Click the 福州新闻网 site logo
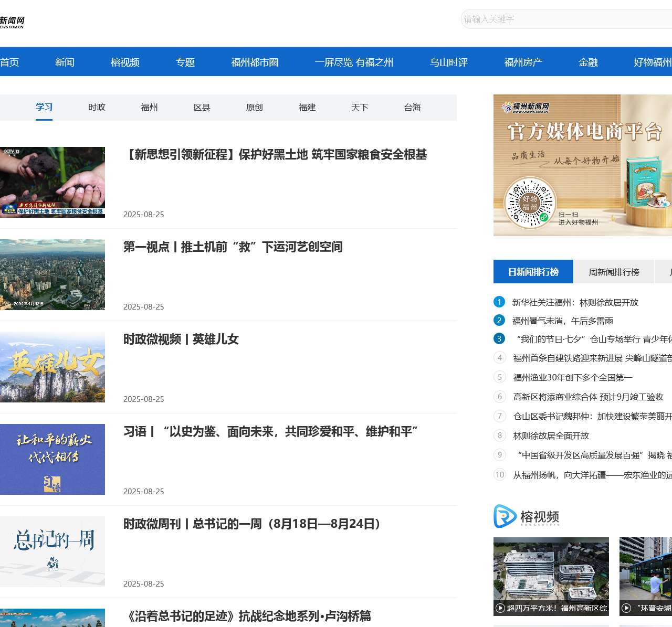The image size is (672, 627). [10, 21]
